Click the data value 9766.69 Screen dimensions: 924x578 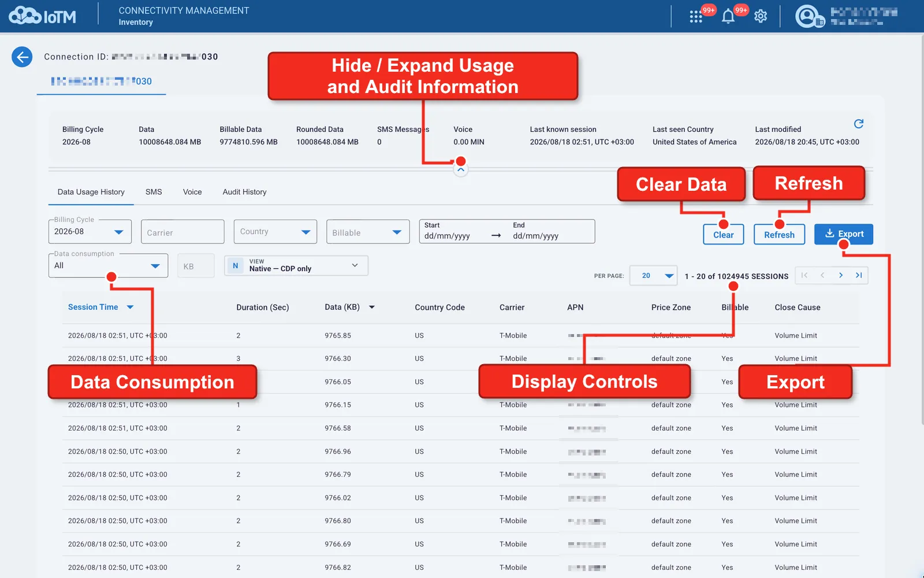(x=338, y=544)
